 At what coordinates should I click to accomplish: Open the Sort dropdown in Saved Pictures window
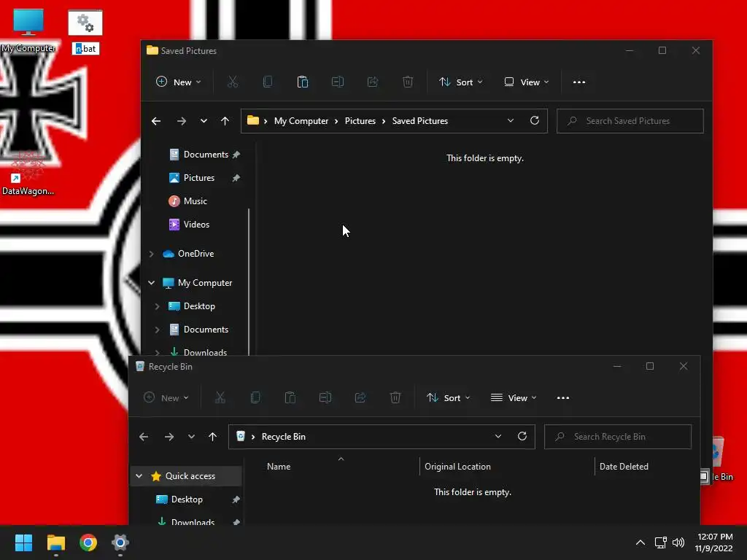(461, 82)
